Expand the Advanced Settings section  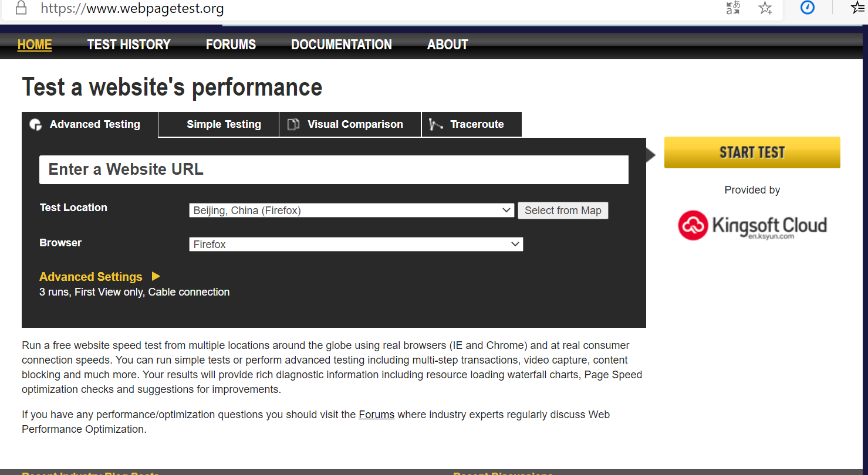click(x=91, y=276)
